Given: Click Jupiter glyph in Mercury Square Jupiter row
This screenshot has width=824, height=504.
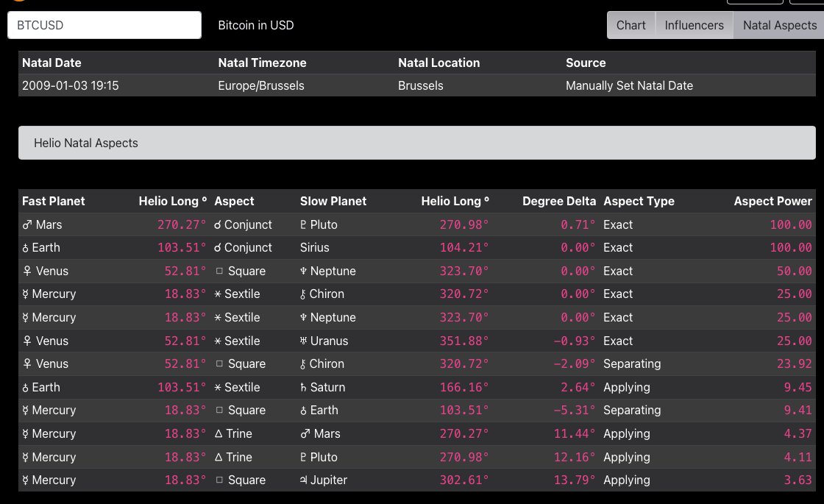Looking at the screenshot, I should pos(303,480).
